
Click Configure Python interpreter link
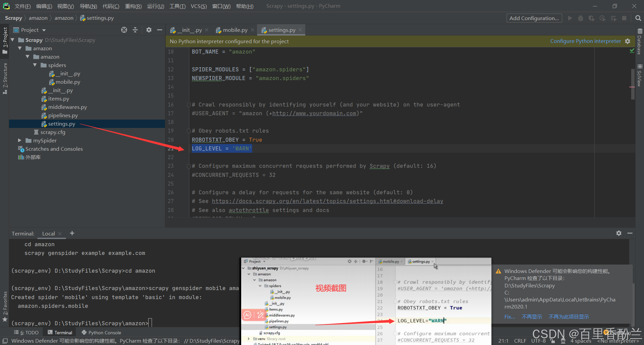585,41
